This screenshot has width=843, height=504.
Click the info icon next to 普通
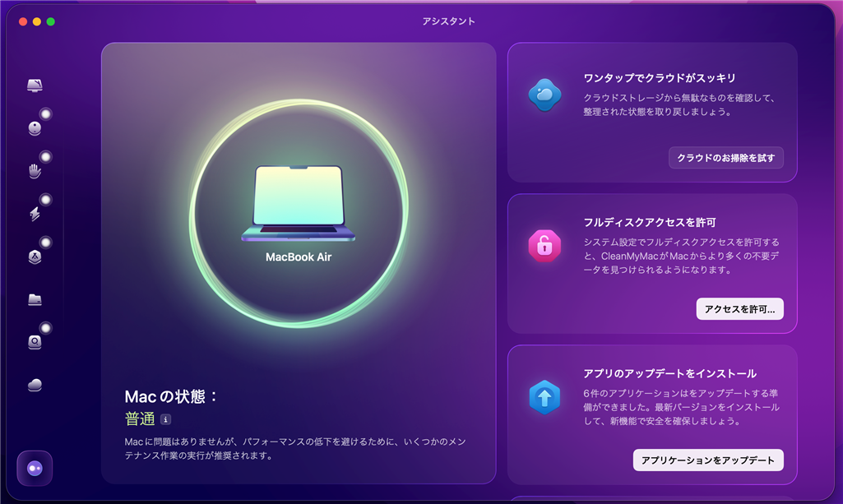point(165,419)
